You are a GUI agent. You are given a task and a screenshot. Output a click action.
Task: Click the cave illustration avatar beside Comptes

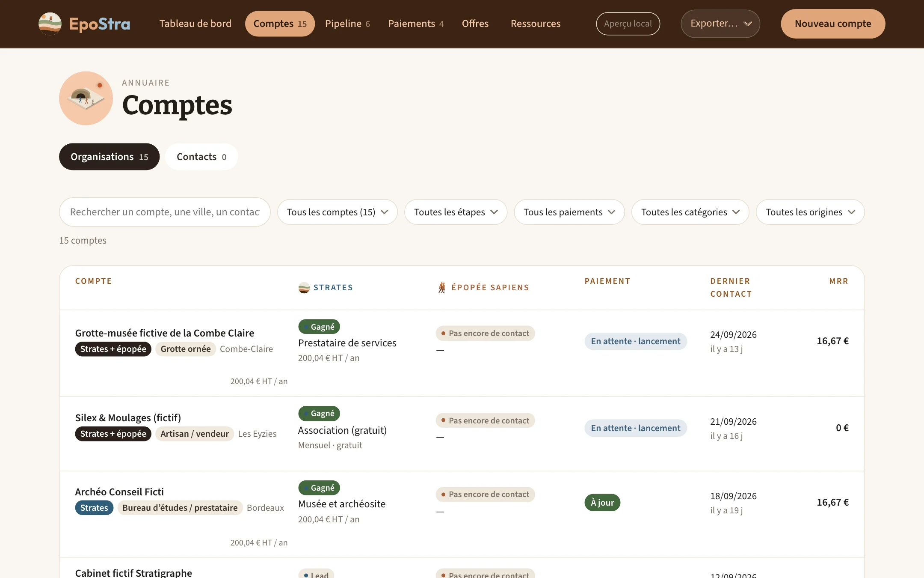[x=86, y=98]
